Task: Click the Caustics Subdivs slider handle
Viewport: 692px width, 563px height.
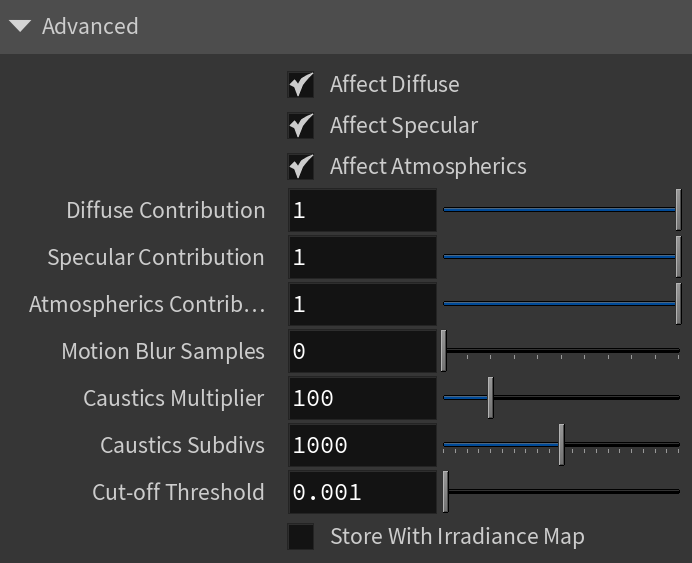Action: (x=561, y=445)
